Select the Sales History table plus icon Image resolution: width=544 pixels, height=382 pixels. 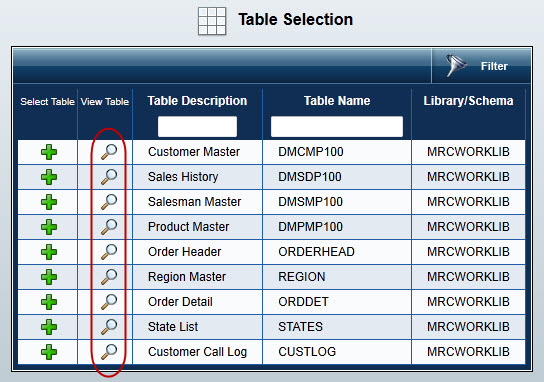[49, 177]
